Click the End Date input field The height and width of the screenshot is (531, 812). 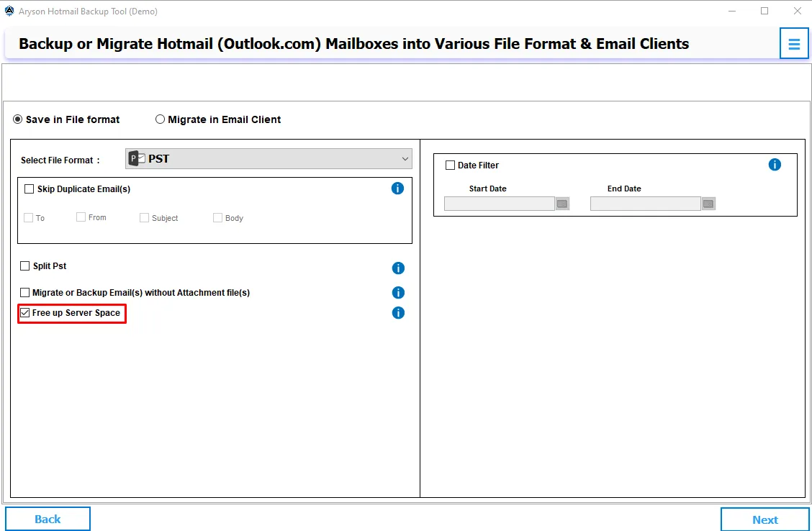pyautogui.click(x=645, y=204)
